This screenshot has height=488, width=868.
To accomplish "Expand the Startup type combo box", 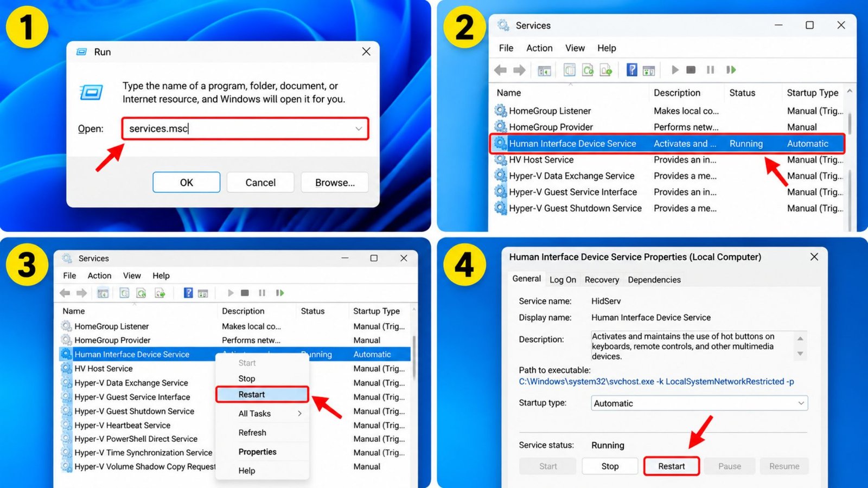I will click(x=801, y=403).
